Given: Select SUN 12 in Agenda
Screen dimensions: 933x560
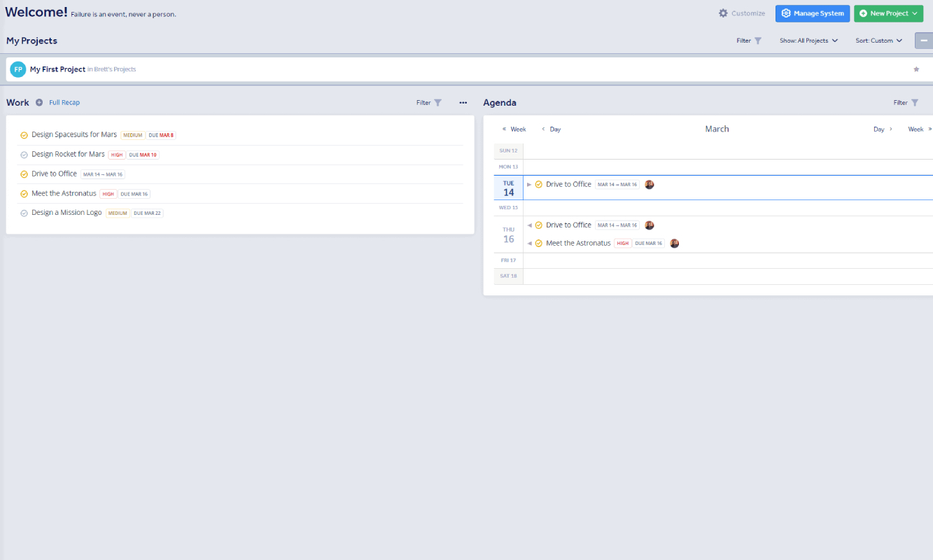Looking at the screenshot, I should (x=508, y=150).
